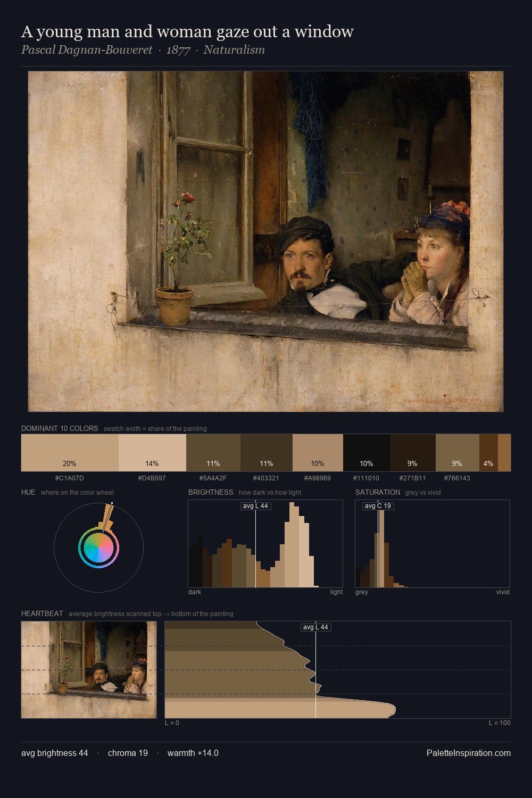
Task: Click the near-black #111010 swatch
Action: pos(367,453)
